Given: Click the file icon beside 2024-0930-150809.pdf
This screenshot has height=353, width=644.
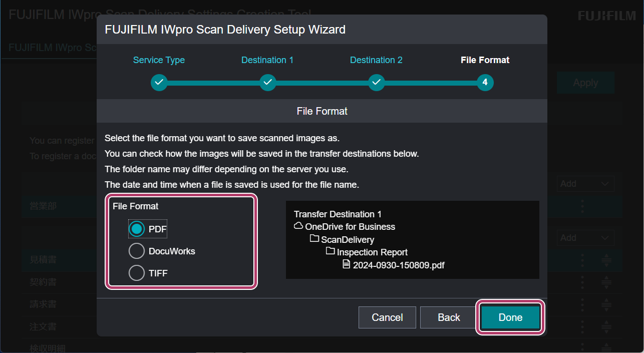Looking at the screenshot, I should pyautogui.click(x=346, y=264).
